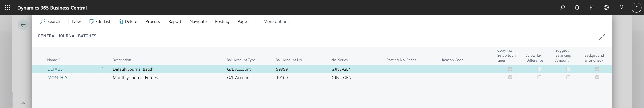Image resolution: width=644 pixels, height=108 pixels.
Task: Open the MONTHLY batch link
Action: [x=58, y=78]
